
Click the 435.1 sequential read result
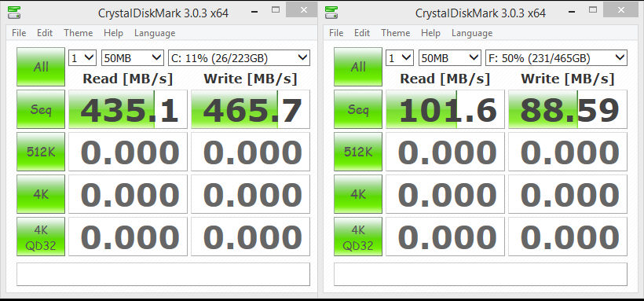pyautogui.click(x=128, y=109)
